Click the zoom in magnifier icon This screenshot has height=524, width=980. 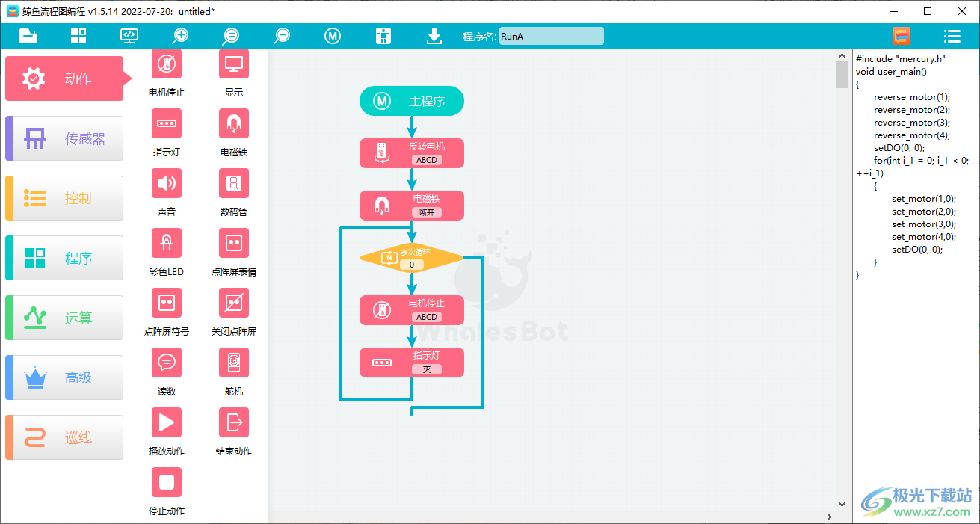[180, 36]
